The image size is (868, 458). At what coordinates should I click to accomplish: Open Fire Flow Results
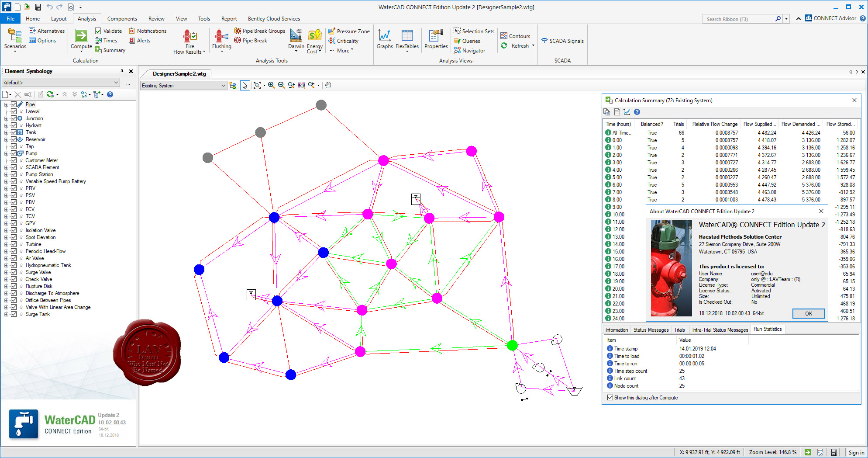(x=189, y=41)
